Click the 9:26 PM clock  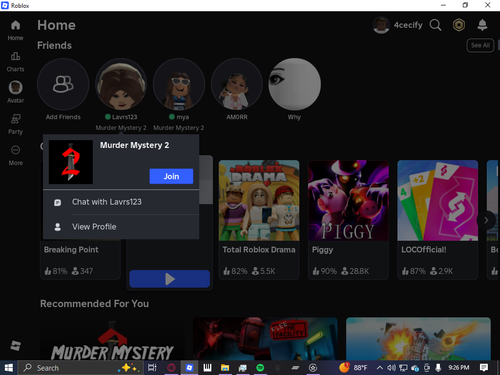[x=459, y=368]
